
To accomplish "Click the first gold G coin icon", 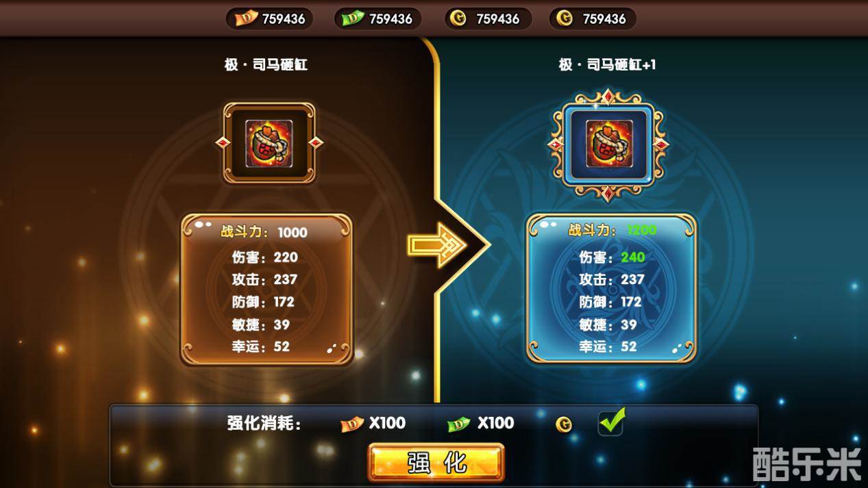I will click(x=458, y=18).
